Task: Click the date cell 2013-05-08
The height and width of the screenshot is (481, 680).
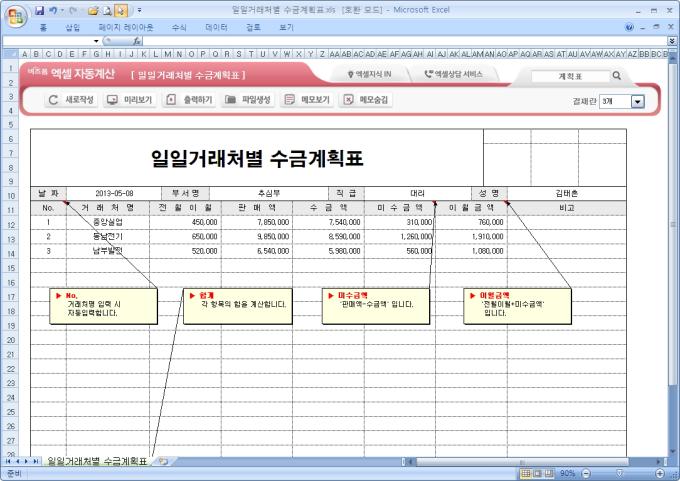Action: click(x=114, y=193)
